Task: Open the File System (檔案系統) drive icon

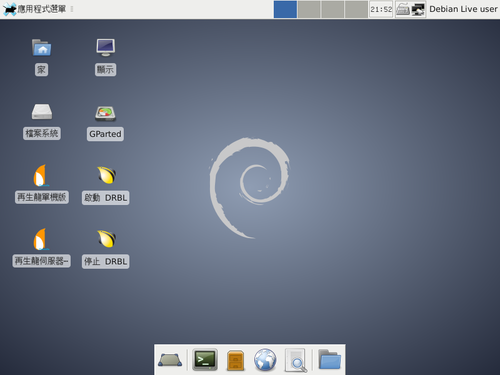Action: (x=42, y=111)
